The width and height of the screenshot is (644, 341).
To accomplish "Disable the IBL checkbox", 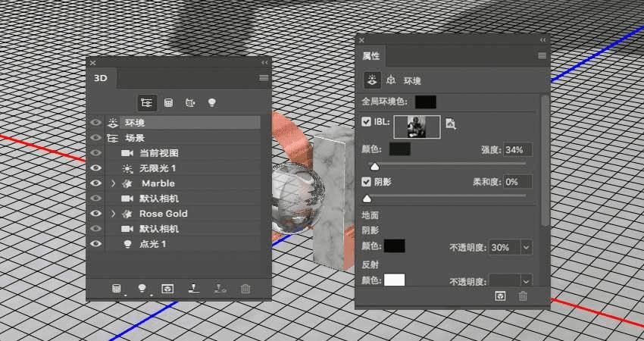I will [367, 122].
